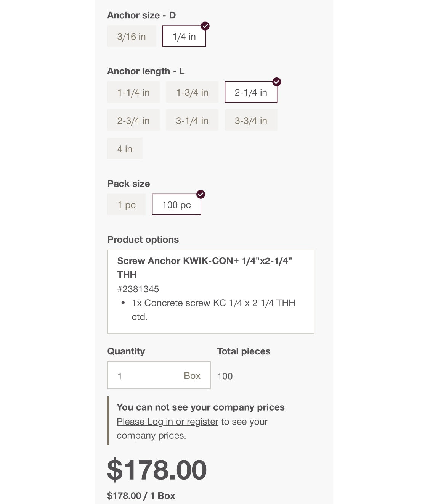Pick the 2-1/4 in anchor length
This screenshot has width=446, height=504.
coord(251,92)
